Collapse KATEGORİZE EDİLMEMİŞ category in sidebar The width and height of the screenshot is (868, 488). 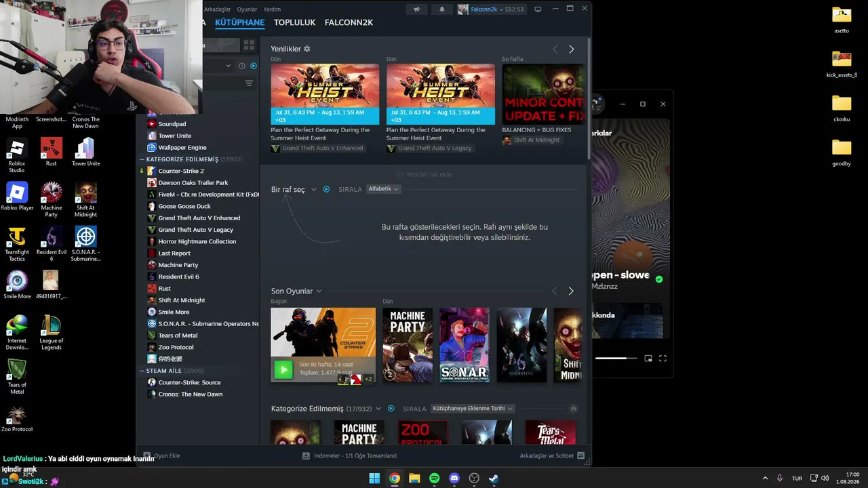point(141,159)
